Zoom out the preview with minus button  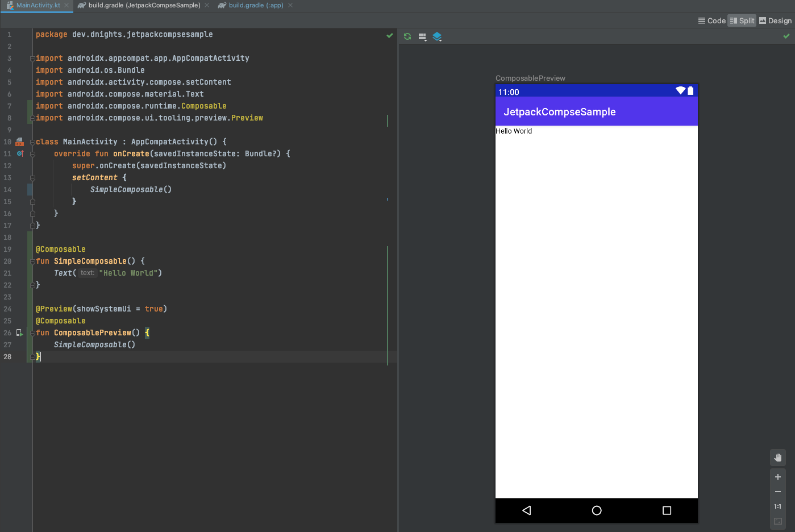pyautogui.click(x=778, y=492)
